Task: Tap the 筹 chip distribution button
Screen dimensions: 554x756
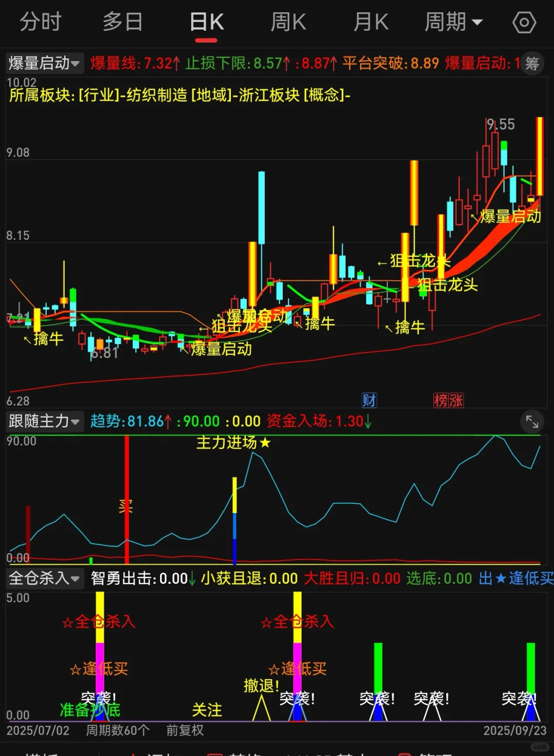Action: pos(532,64)
